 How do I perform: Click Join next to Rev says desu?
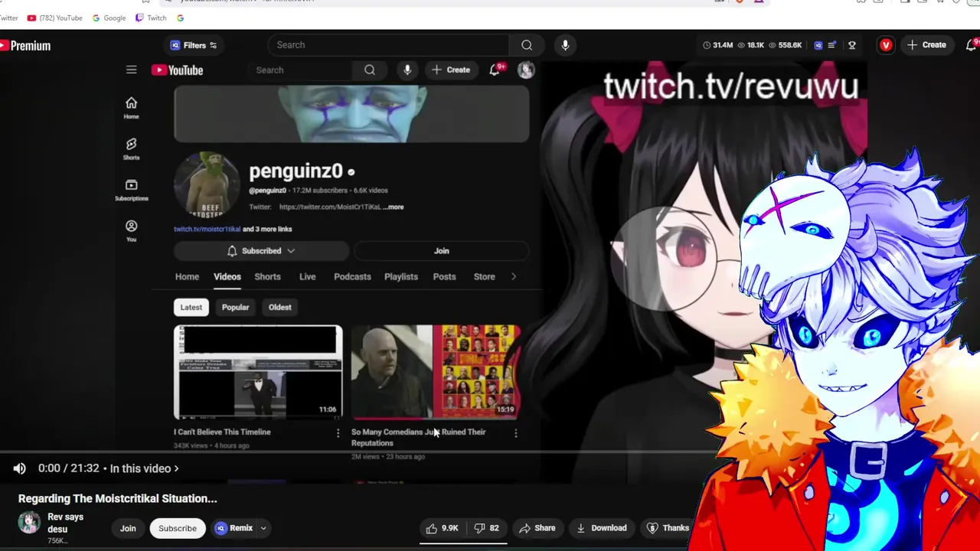[128, 528]
